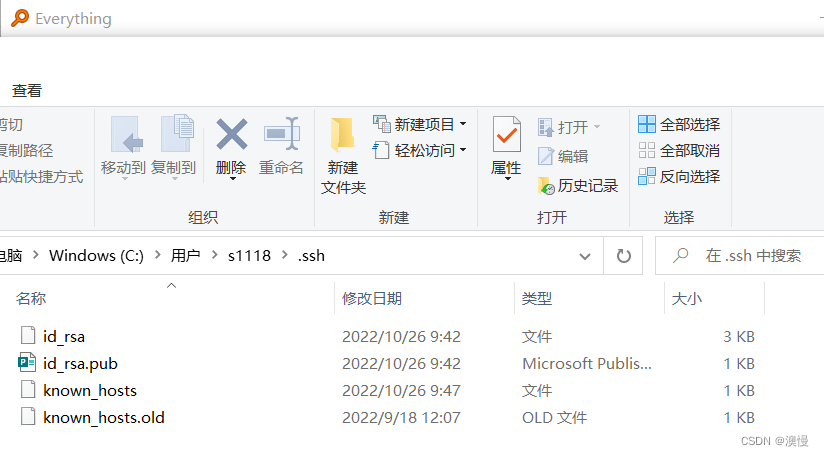The width and height of the screenshot is (824, 456).
Task: Expand the Properties (属性) dropdown arrow
Action: coord(508,179)
